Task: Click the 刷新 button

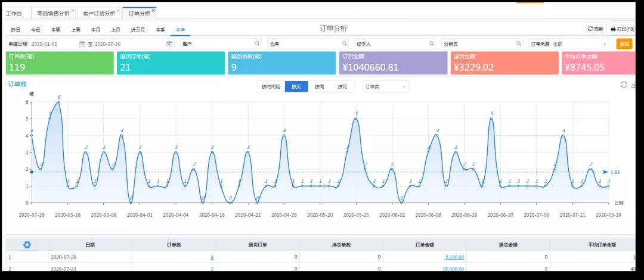Action: coord(596,29)
